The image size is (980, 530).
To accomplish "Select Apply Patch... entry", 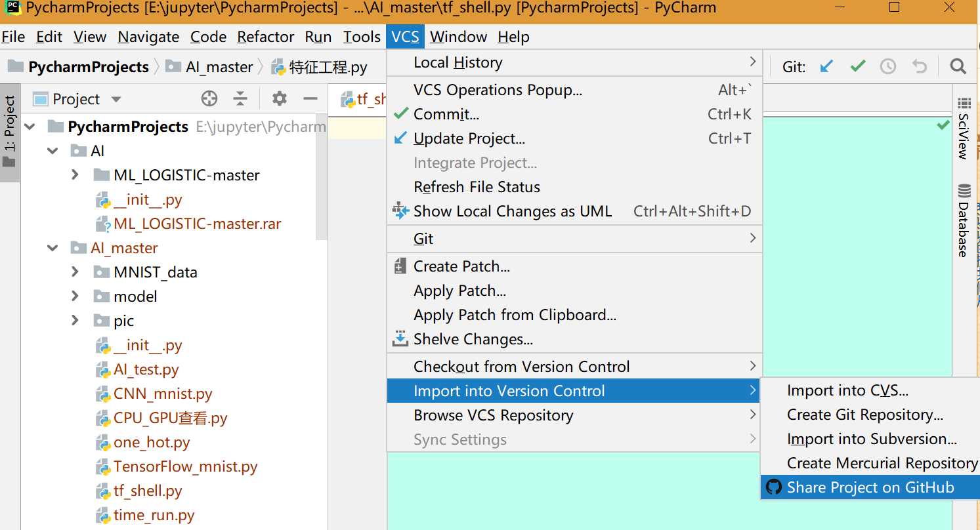I will pyautogui.click(x=574, y=291).
